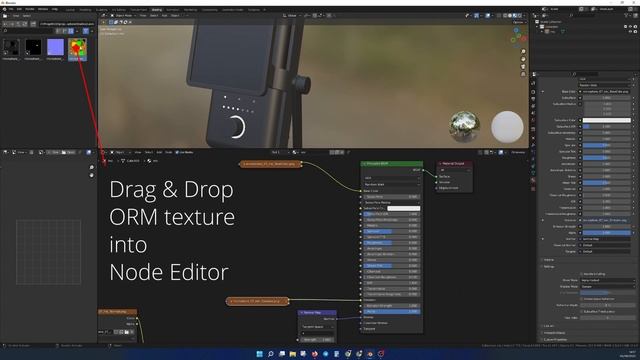
Task: Expand the Volume panel in properties
Action: (549, 260)
